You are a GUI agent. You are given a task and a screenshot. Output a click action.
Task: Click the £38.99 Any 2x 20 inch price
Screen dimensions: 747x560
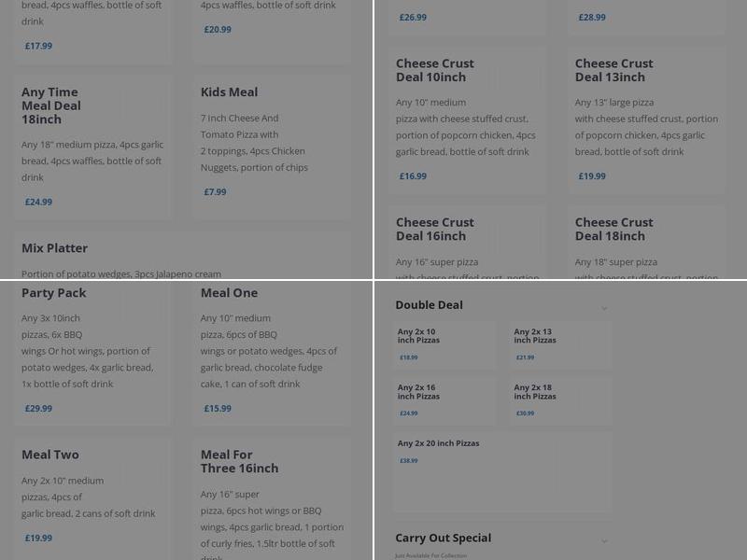[409, 459]
